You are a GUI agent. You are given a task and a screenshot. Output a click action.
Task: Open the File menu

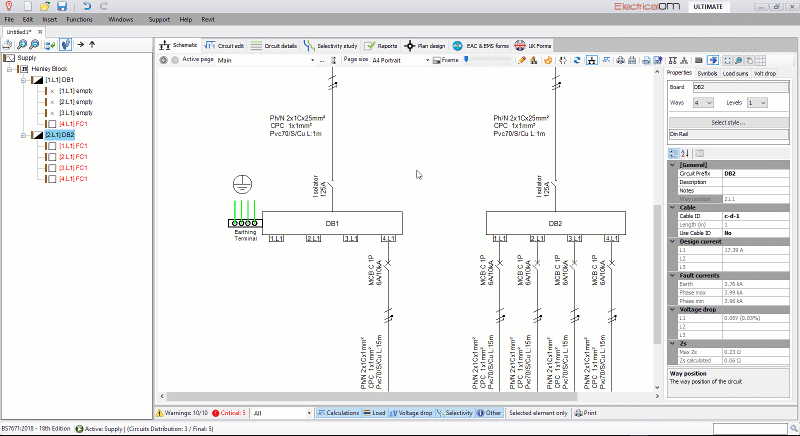point(9,19)
